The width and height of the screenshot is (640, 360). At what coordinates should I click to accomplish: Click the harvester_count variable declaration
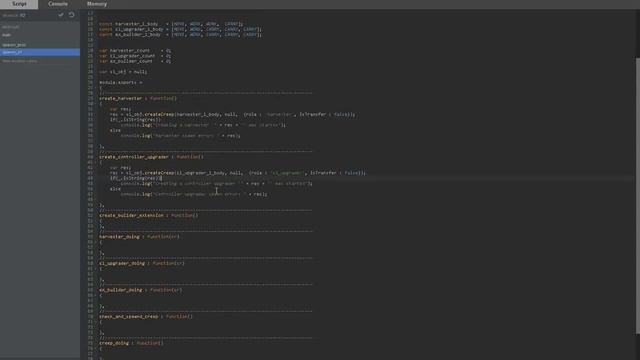tap(135, 51)
